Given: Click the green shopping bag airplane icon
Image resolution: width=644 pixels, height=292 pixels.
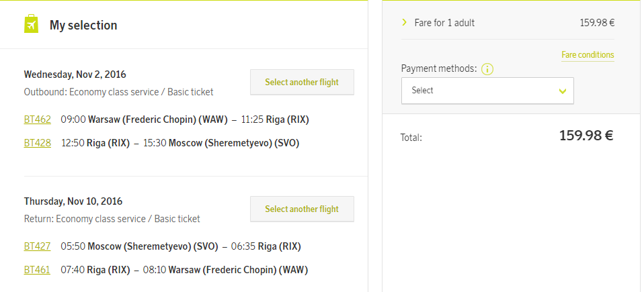Looking at the screenshot, I should tap(31, 23).
